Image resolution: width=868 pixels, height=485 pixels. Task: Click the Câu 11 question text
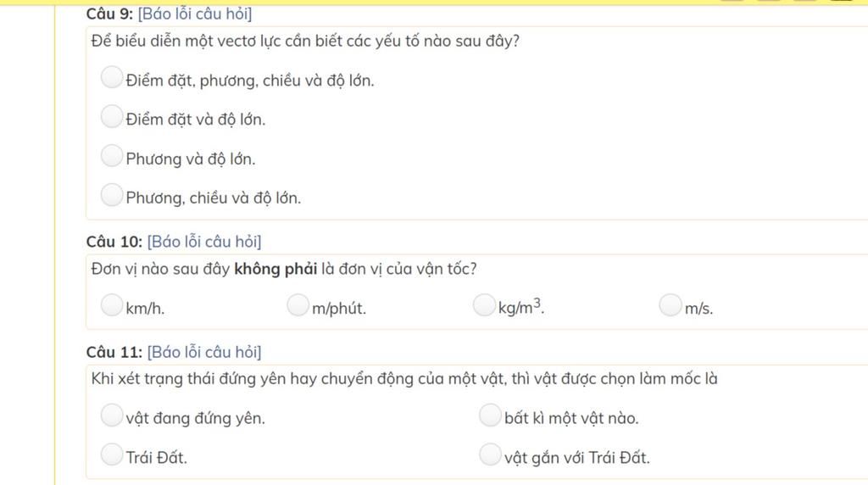(x=404, y=379)
